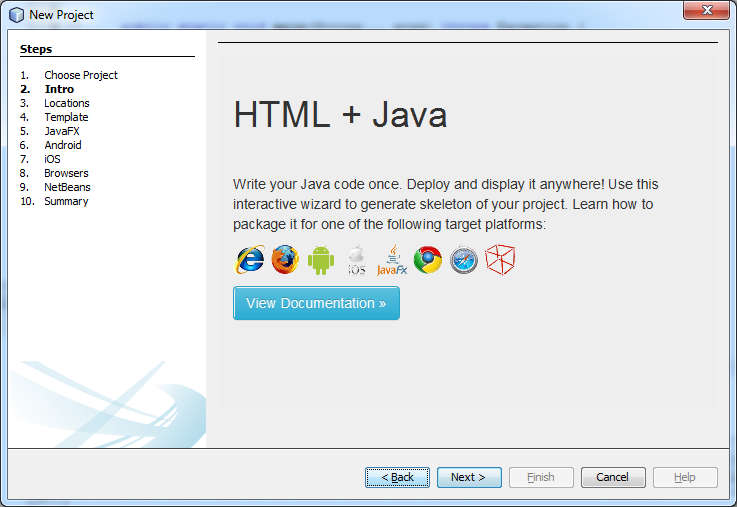The image size is (737, 507).
Task: Click the New Project title bar cube icon
Action: point(16,15)
